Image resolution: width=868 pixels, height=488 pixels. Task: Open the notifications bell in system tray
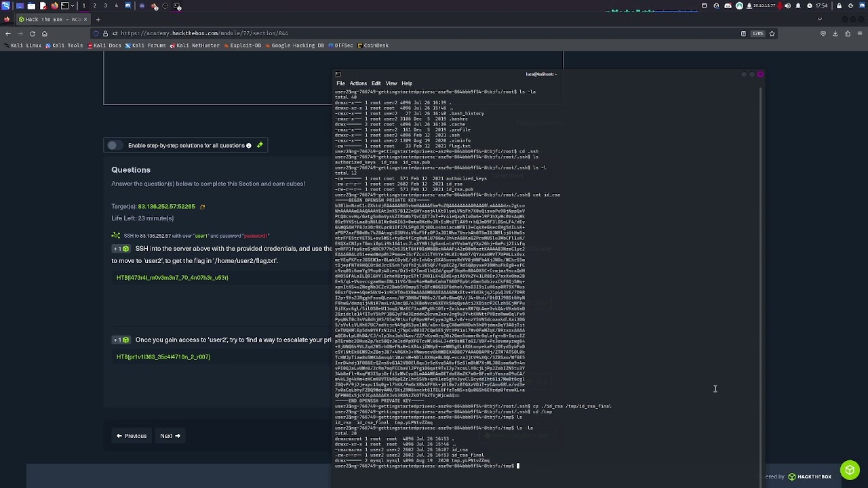[798, 5]
